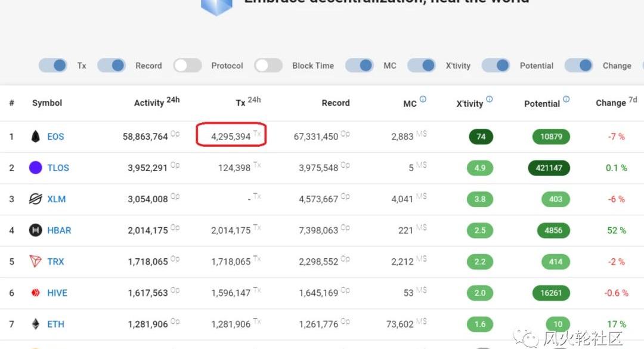Sort by the Potential column header
Viewport: 644px width, 349px height.
[x=541, y=104]
